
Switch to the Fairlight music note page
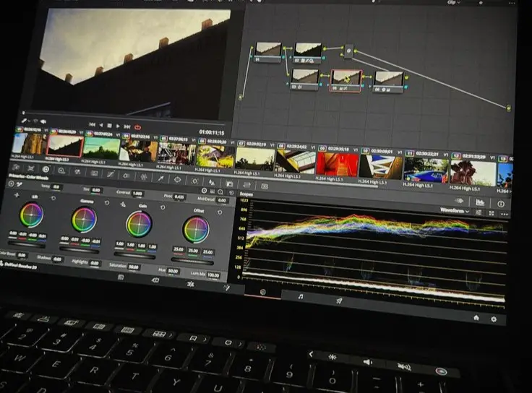pyautogui.click(x=300, y=296)
